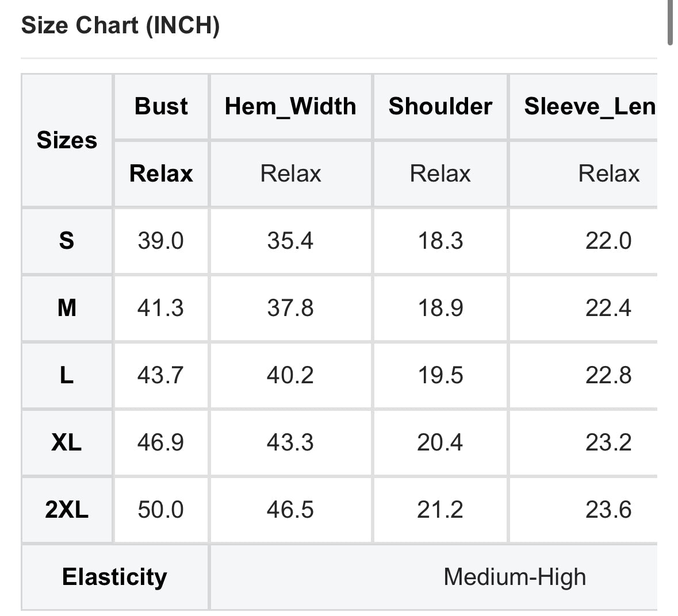
Task: Click the Elasticity row label
Action: (x=114, y=577)
